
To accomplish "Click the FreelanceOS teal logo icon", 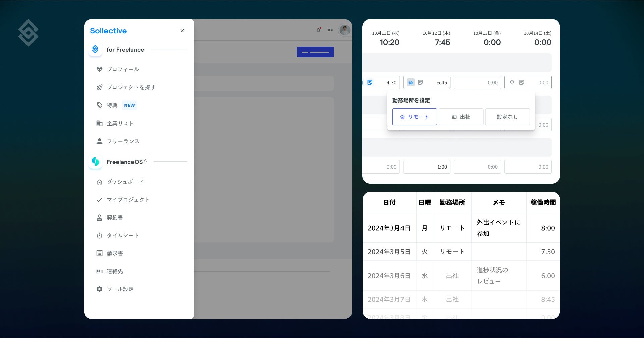I will (95, 162).
